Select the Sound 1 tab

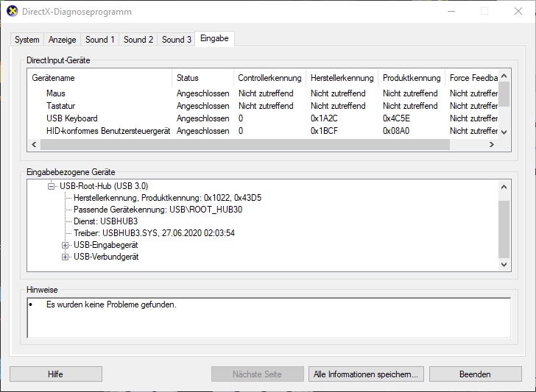point(100,40)
